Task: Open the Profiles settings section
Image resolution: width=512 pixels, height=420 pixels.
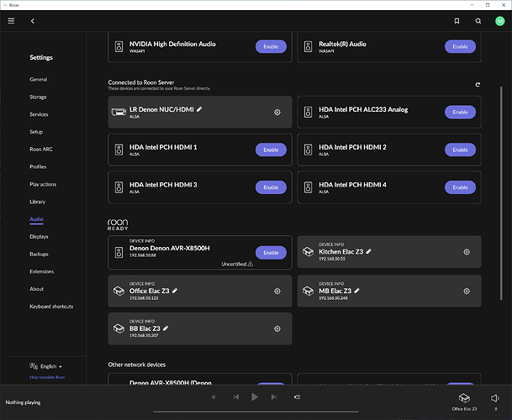Action: pyautogui.click(x=38, y=167)
